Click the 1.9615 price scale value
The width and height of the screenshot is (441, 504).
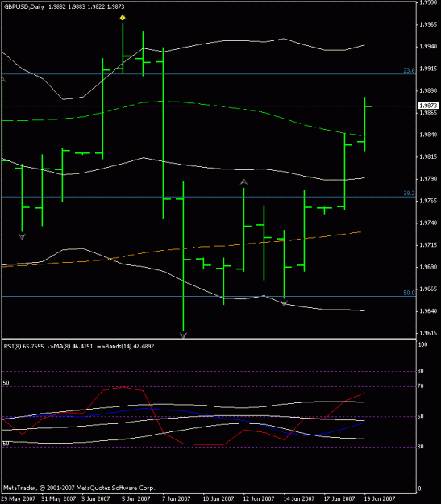tap(428, 333)
